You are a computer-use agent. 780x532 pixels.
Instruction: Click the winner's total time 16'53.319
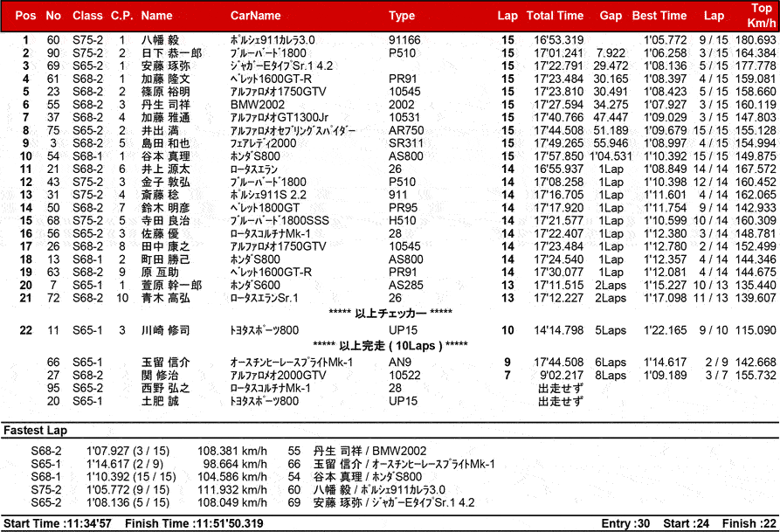click(559, 40)
